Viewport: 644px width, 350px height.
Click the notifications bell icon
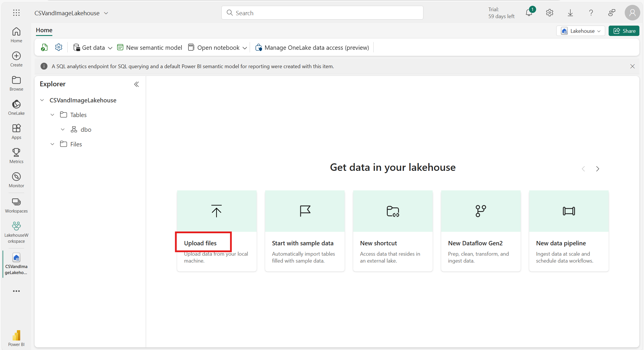click(x=529, y=13)
